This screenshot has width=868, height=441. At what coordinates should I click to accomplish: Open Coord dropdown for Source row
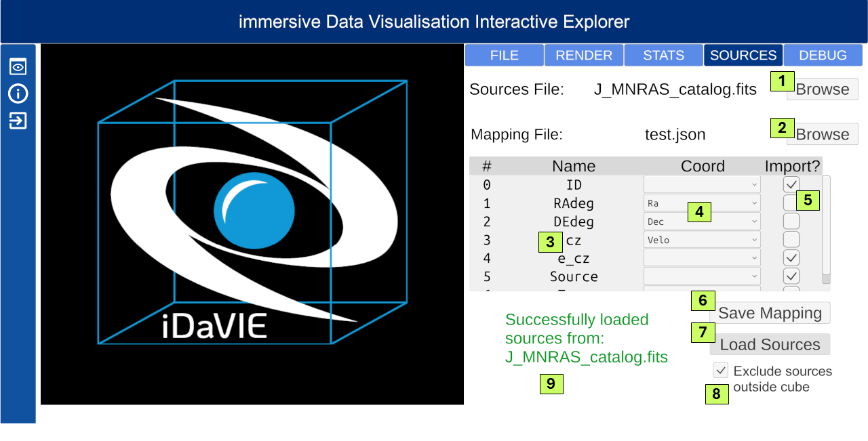702,276
